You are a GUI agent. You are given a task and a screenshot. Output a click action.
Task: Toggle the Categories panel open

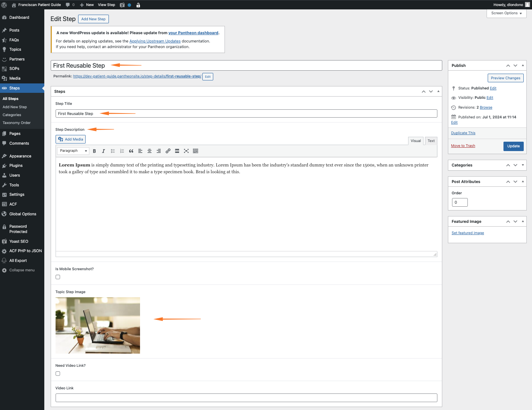tap(523, 165)
